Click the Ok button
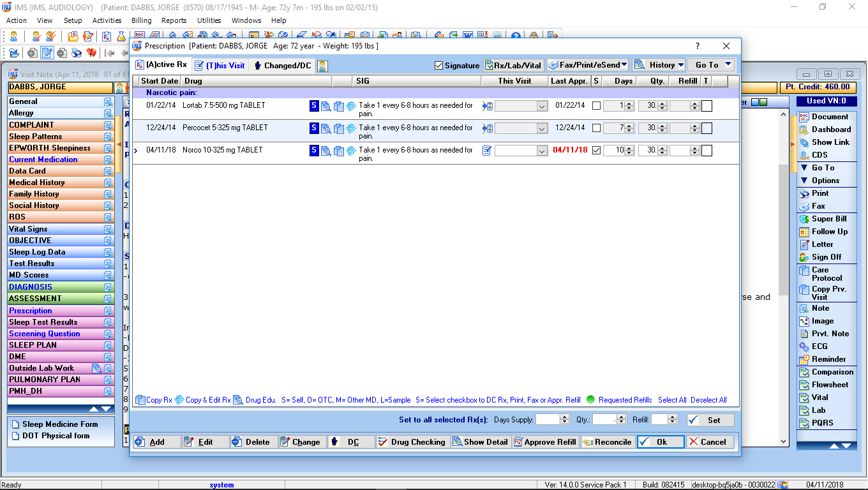 click(x=661, y=442)
